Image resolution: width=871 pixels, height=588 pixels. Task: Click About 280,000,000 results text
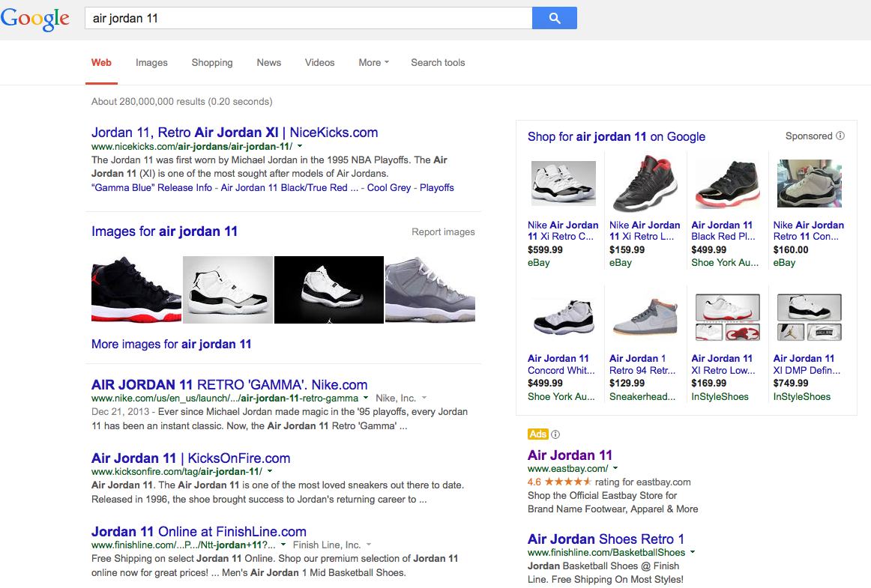click(x=181, y=102)
